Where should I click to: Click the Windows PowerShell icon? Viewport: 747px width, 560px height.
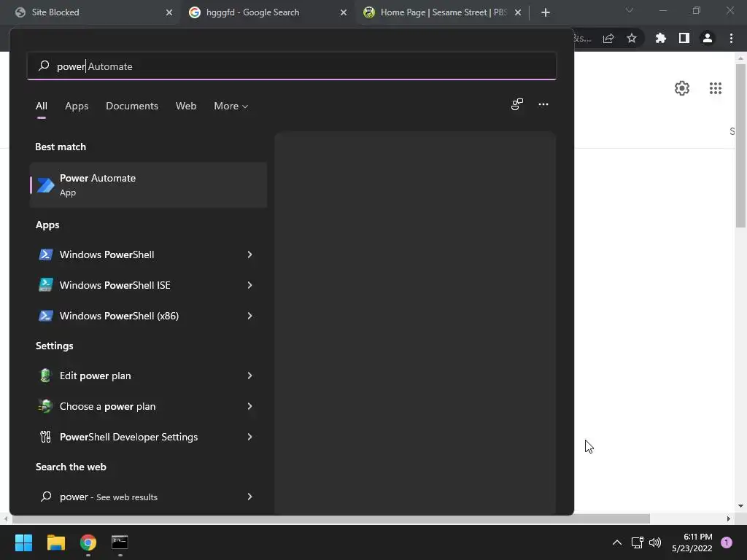[46, 254]
